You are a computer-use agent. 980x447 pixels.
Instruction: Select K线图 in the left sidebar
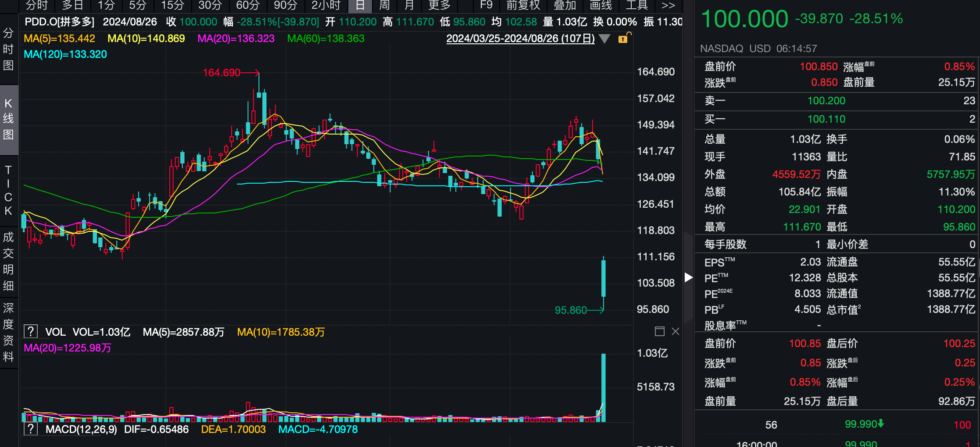point(8,119)
